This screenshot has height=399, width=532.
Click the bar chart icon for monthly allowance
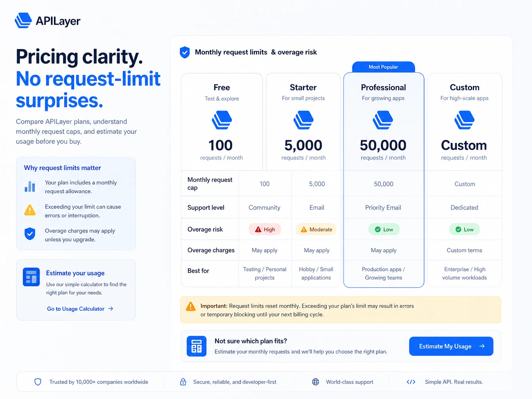pyautogui.click(x=30, y=187)
